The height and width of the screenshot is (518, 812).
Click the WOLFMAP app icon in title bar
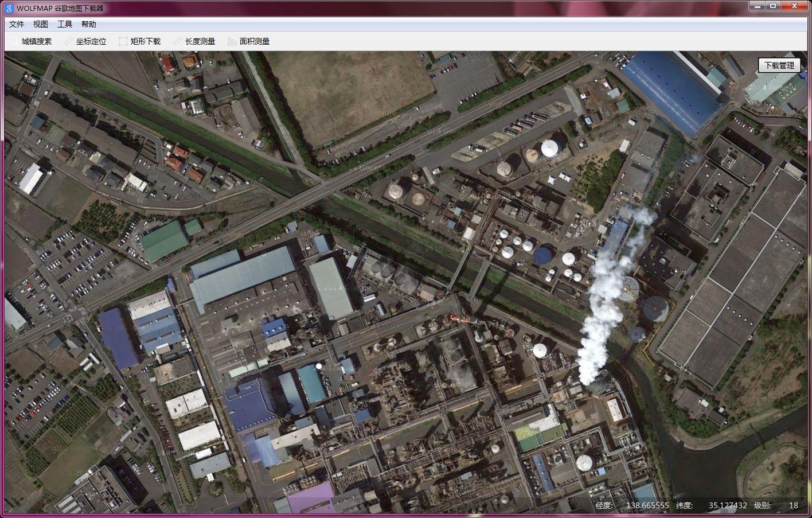coord(9,8)
